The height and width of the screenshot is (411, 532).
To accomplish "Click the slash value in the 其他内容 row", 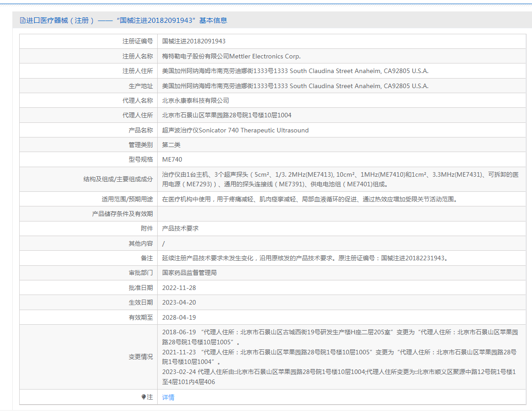I will pos(164,243).
